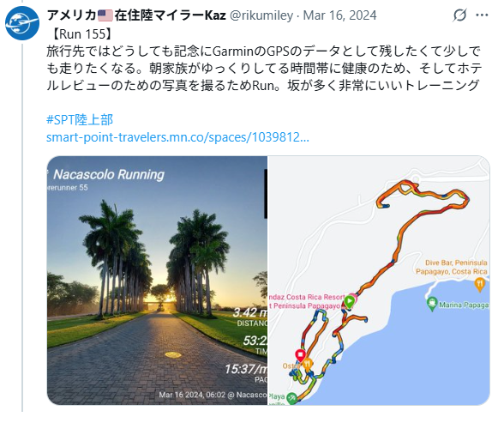
Task: Open the tweet's three-dot more menu
Action: [482, 15]
